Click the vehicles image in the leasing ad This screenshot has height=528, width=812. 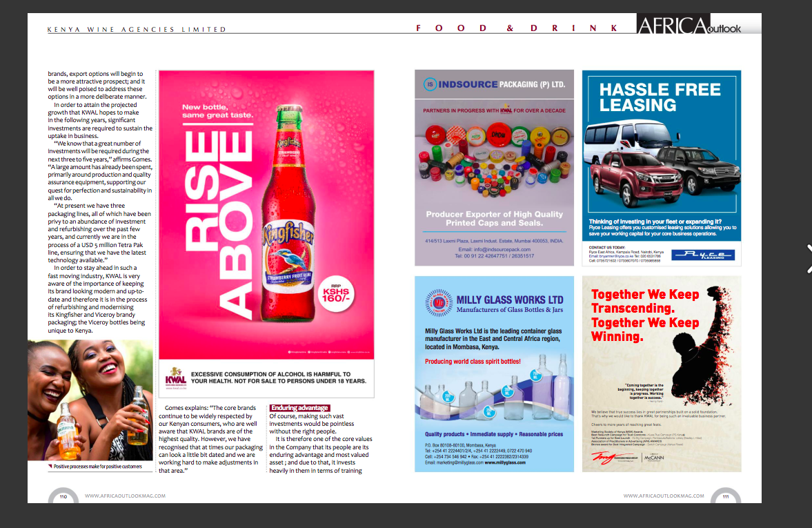pos(662,163)
